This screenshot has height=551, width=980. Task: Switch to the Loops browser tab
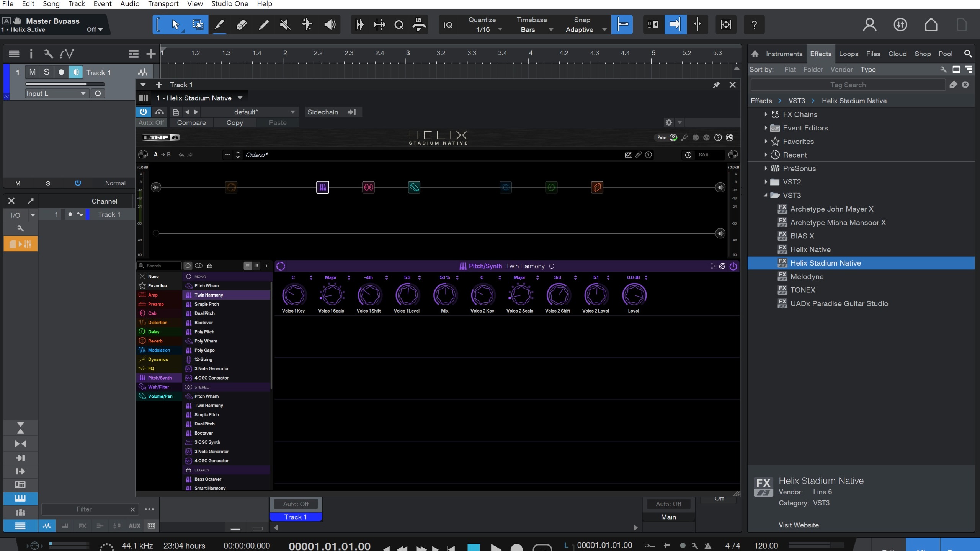pos(848,54)
